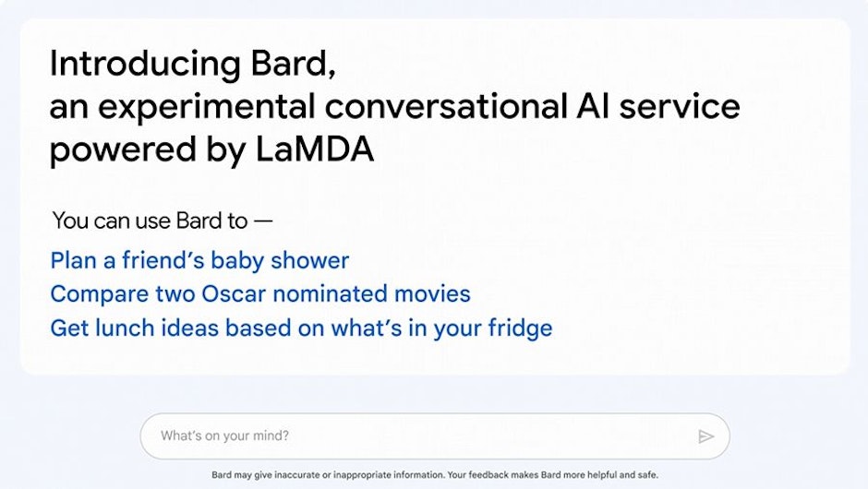Select "Plan a friend's baby shower" suggestion
Viewport: 868px width, 489px height.
click(199, 260)
